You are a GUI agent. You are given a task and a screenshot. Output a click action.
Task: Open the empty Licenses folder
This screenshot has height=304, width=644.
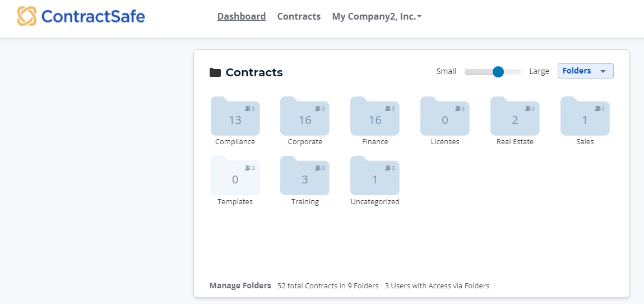tap(445, 116)
